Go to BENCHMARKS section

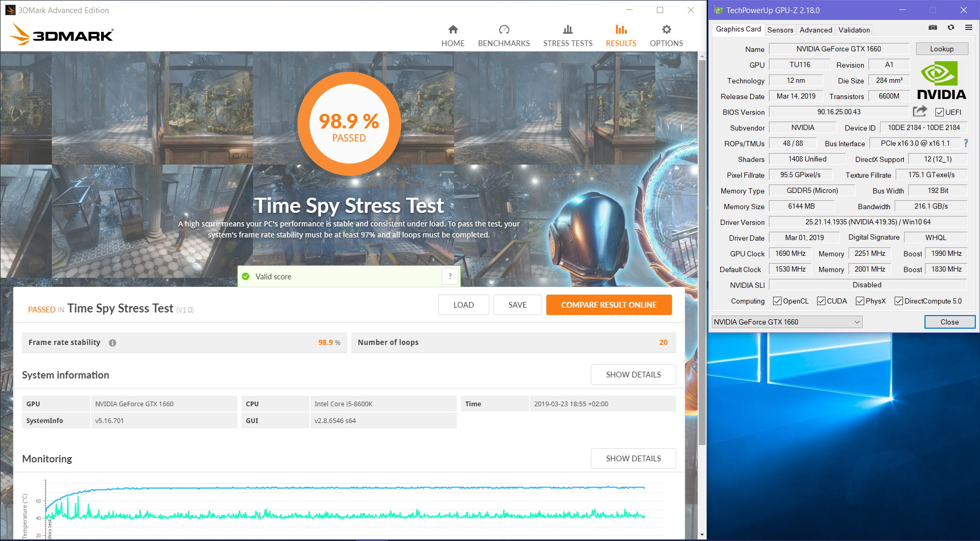[504, 36]
